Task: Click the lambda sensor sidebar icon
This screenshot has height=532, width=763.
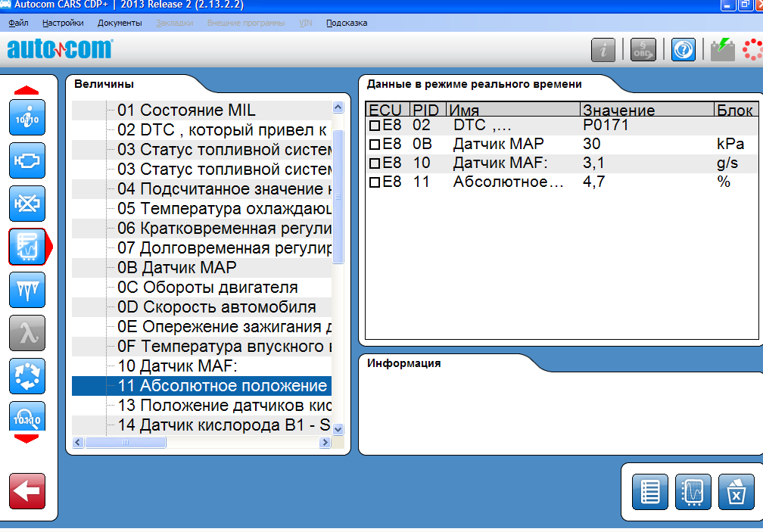Action: pos(26,333)
